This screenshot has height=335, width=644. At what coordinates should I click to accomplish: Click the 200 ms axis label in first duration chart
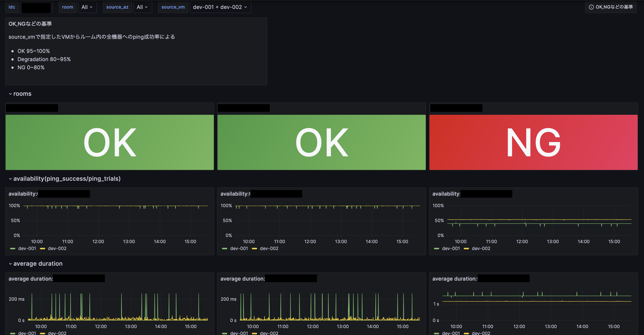(x=16, y=299)
